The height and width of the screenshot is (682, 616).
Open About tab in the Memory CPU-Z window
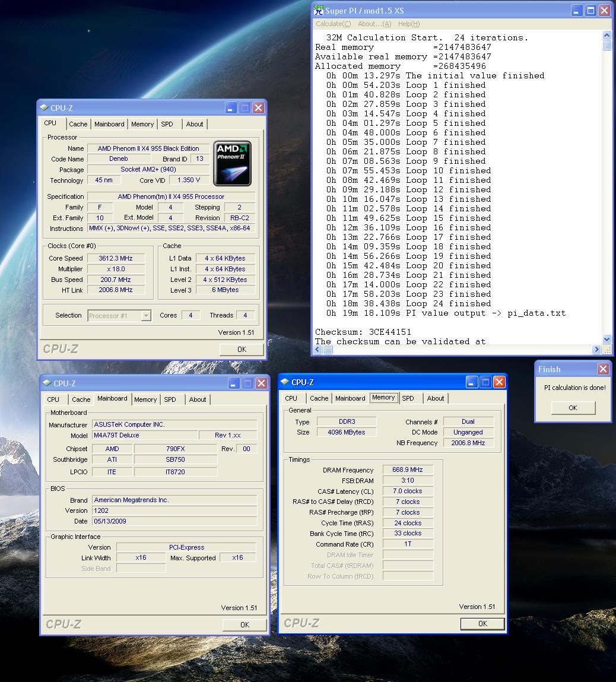[435, 398]
